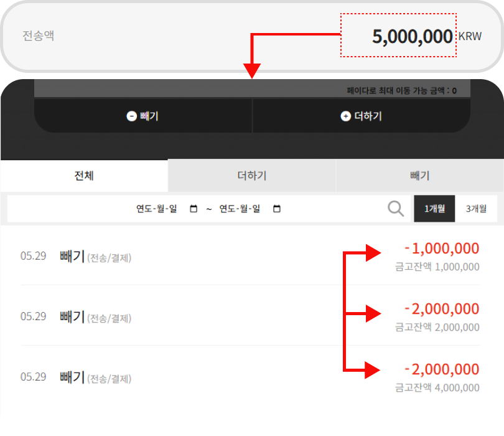This screenshot has height=436, width=504.
Task: Select the 전체 tab
Action: point(84,176)
